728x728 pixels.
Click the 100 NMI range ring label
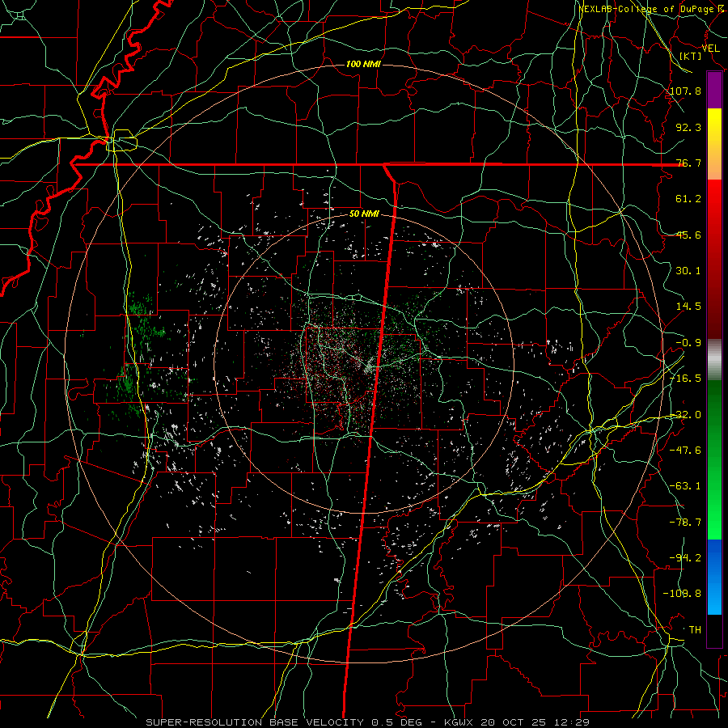click(363, 64)
